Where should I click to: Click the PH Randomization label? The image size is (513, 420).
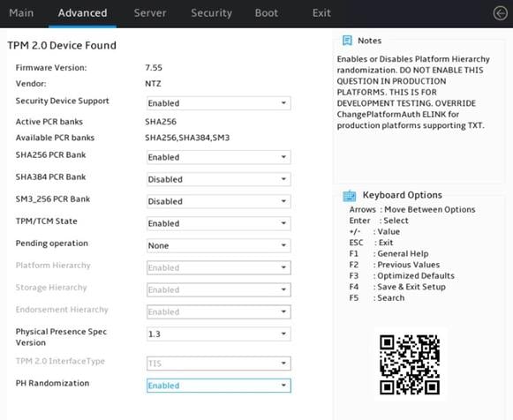pos(52,383)
